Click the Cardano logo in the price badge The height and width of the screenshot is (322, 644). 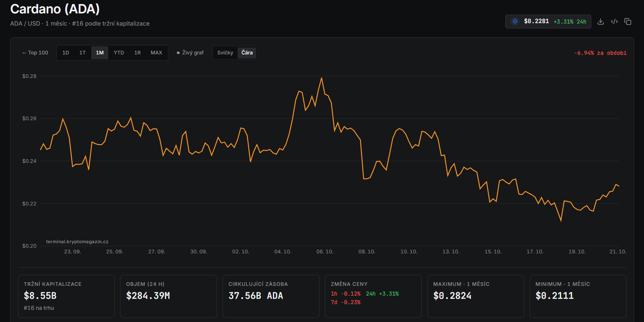coord(515,22)
